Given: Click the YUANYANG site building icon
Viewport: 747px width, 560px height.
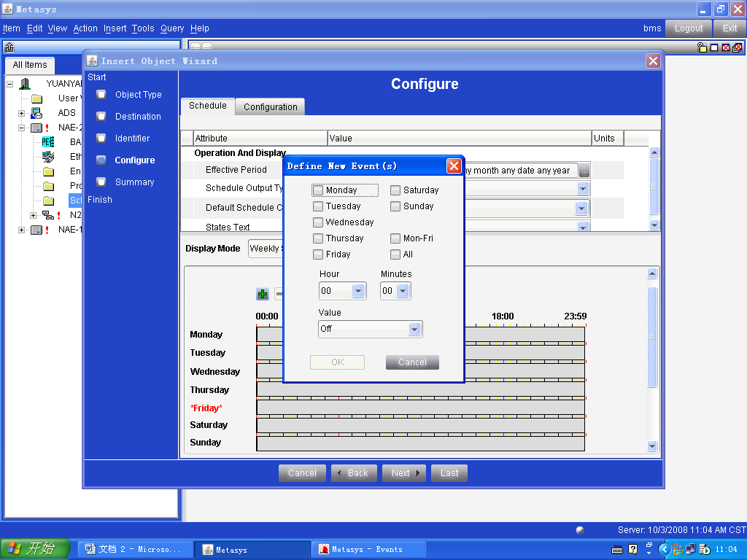Looking at the screenshot, I should (x=26, y=84).
